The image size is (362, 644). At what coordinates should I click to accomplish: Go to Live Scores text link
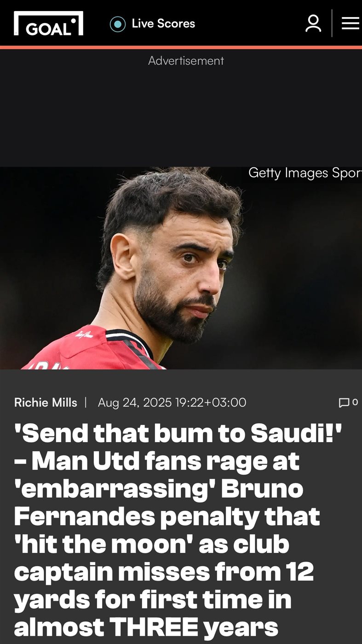(163, 23)
